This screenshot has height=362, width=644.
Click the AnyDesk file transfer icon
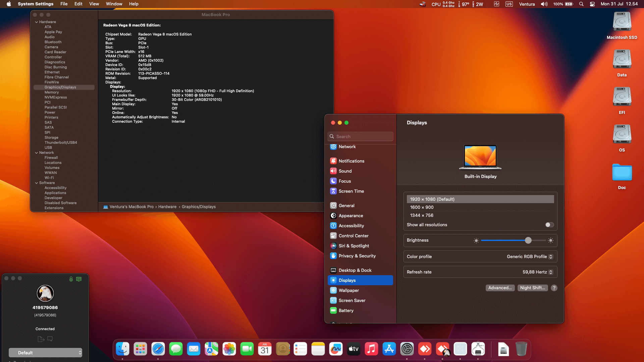click(x=41, y=339)
